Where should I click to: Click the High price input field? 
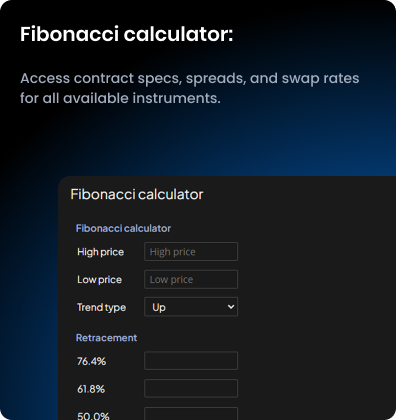coord(191,252)
